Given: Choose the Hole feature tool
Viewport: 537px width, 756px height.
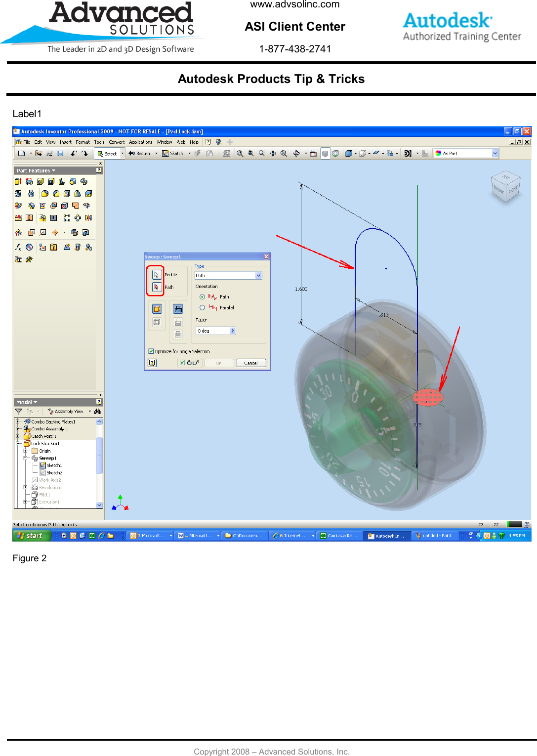Looking at the screenshot, I should [40, 181].
